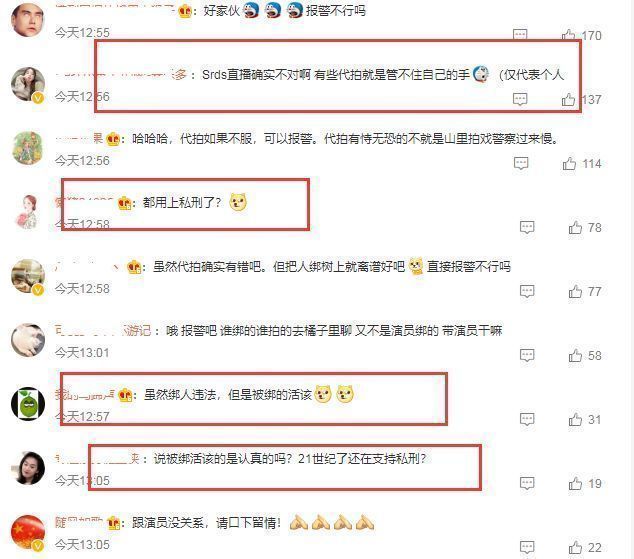
Task: View top commenter's avatar at 12:55
Action: pos(28,19)
